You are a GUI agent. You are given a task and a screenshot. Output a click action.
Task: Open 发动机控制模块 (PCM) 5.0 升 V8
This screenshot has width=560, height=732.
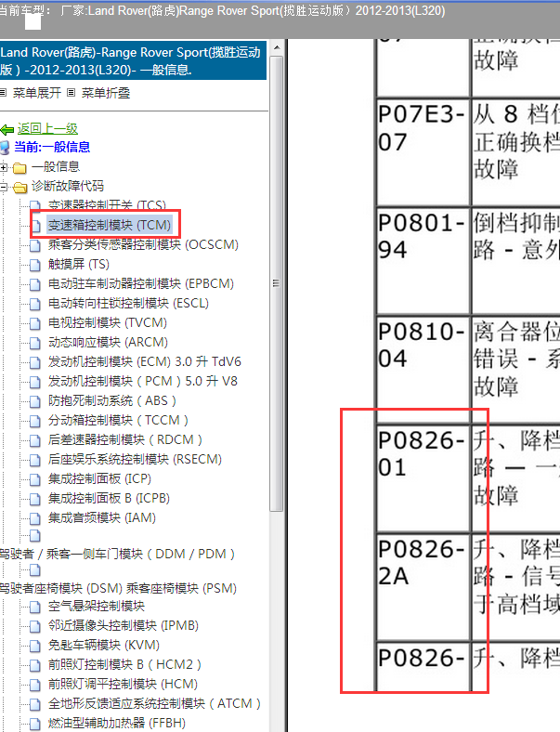tap(143, 382)
